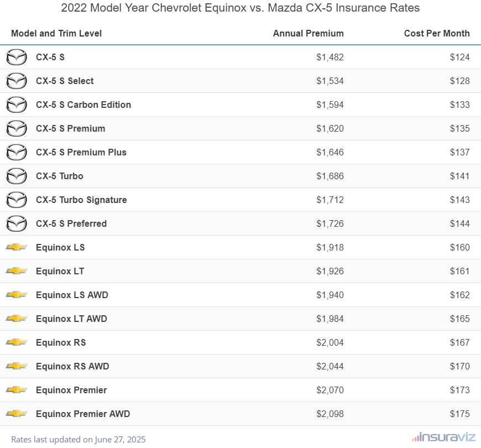This screenshot has height=448, width=481.
Task: Click the $165 monthly cost
Action: click(x=460, y=319)
